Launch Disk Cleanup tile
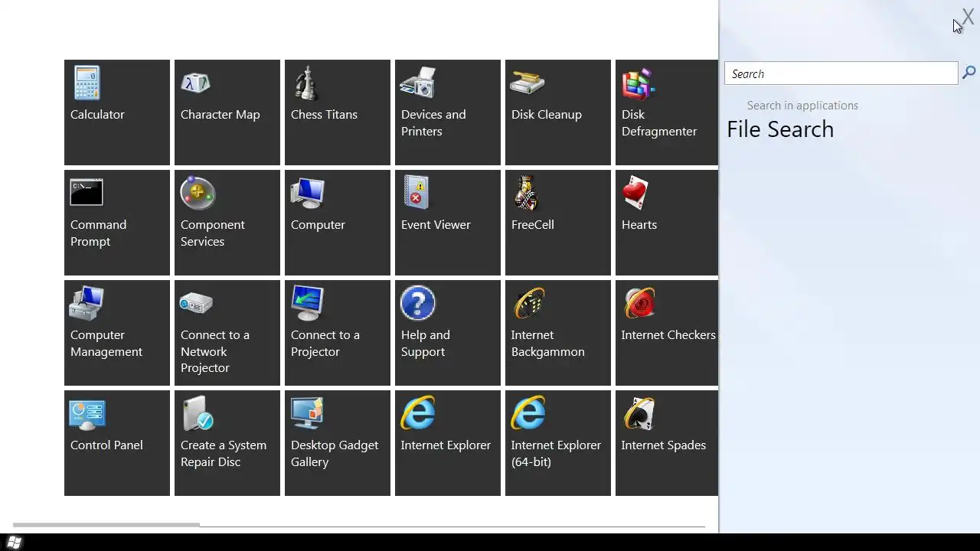980x551 pixels. [558, 112]
